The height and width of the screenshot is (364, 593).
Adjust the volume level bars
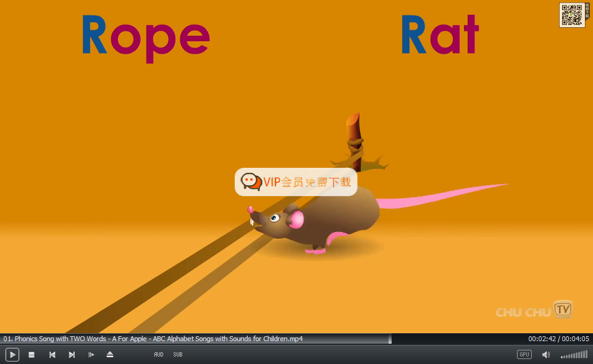(574, 355)
